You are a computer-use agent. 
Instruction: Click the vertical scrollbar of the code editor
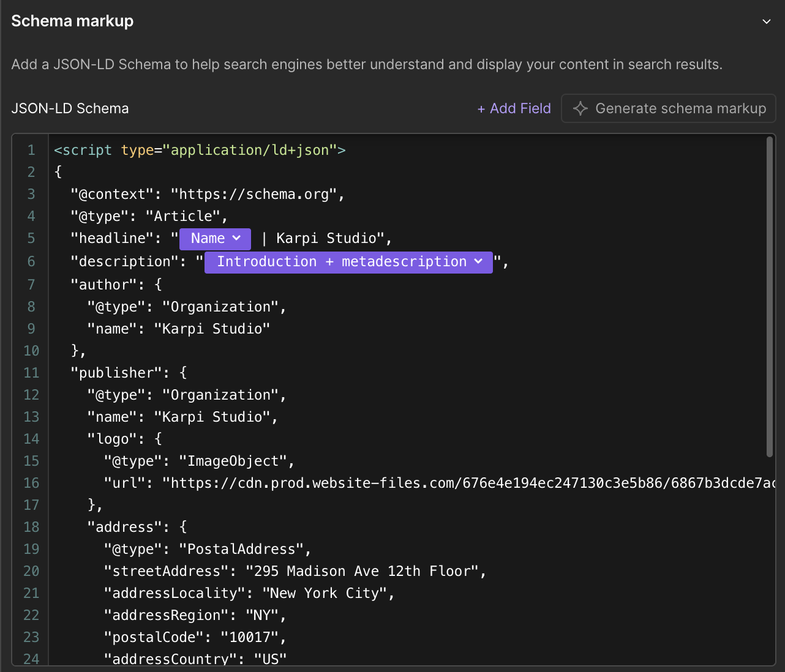770,297
